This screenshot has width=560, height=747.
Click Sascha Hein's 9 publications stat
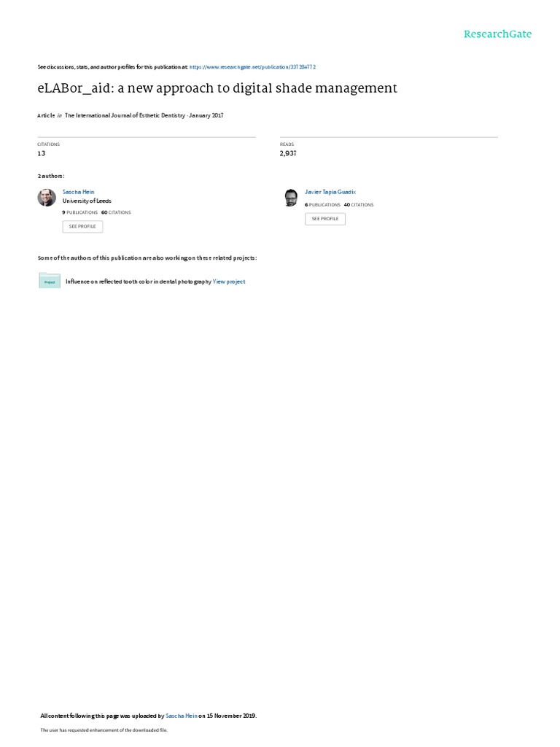pos(80,212)
